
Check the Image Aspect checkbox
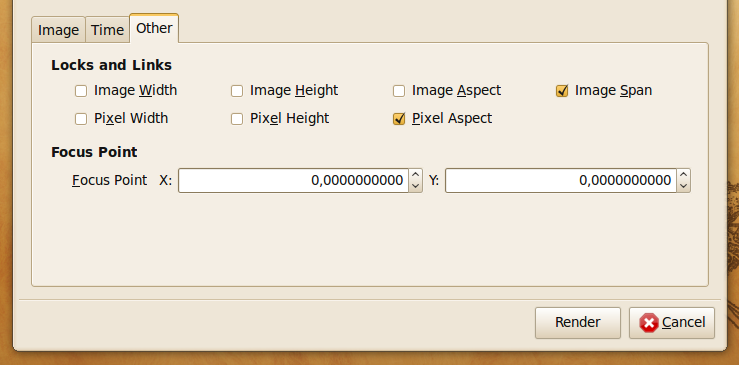(399, 91)
